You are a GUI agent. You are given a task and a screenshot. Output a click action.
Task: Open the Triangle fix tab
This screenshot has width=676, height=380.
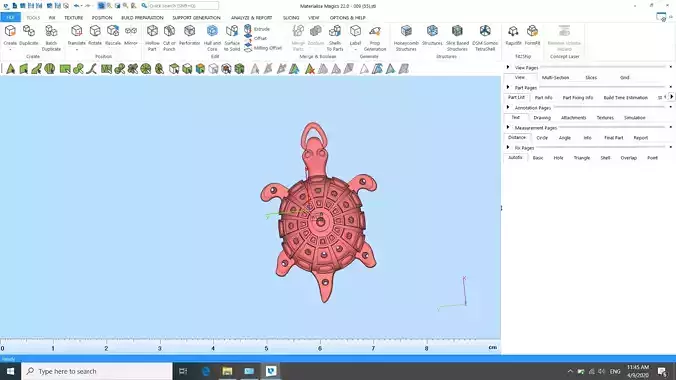coord(582,158)
